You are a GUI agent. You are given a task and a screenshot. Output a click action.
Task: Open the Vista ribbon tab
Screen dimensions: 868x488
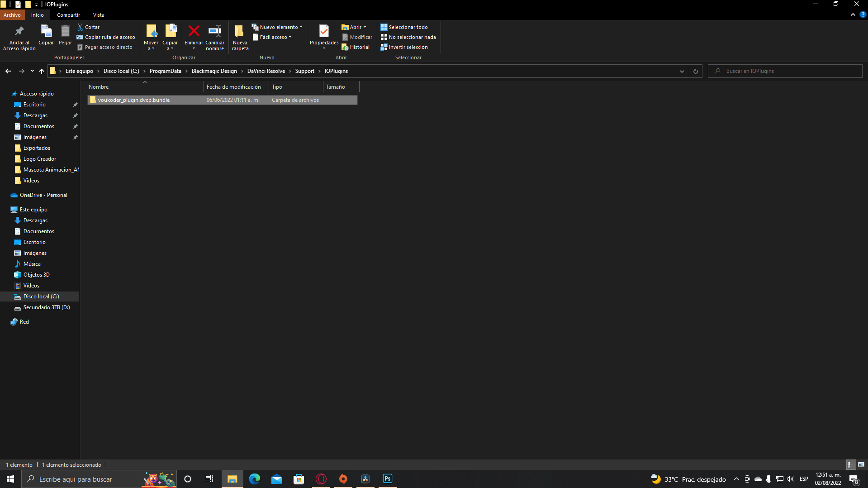(99, 15)
